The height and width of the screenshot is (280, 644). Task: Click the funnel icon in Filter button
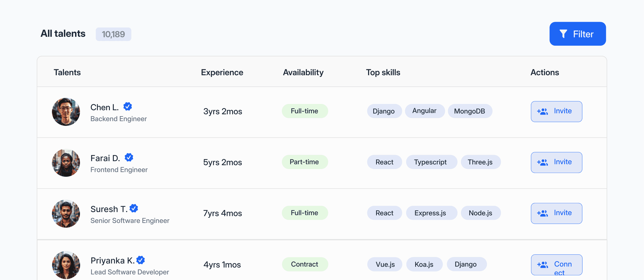click(x=563, y=34)
